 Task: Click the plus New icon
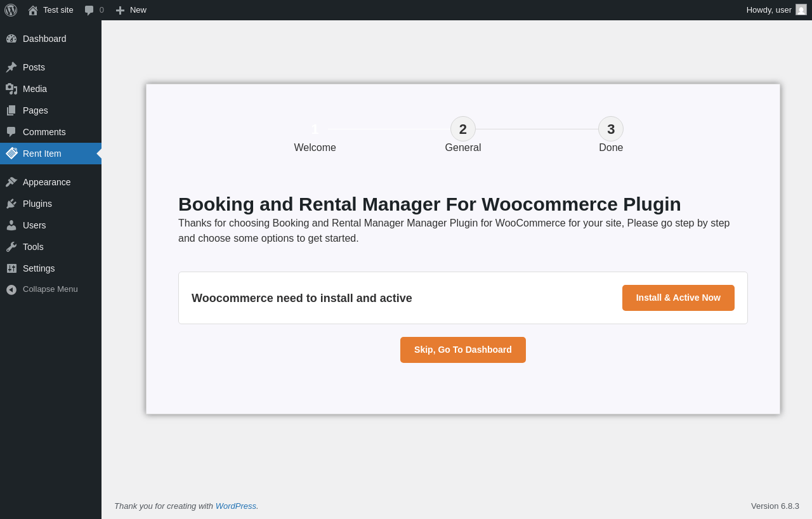pyautogui.click(x=120, y=10)
